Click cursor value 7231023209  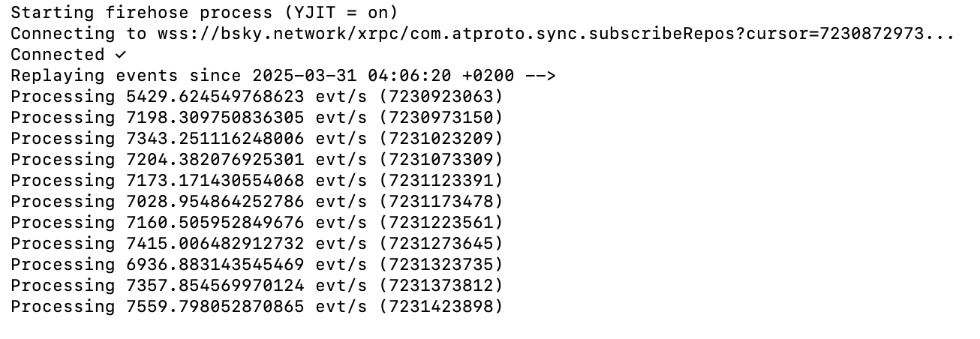440,139
